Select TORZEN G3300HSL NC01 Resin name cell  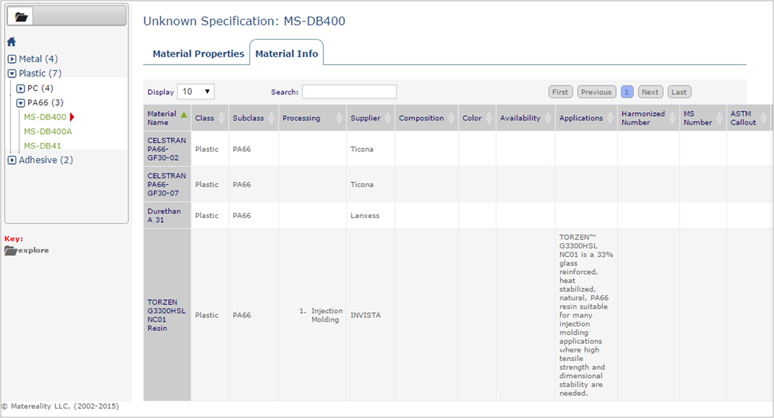(x=167, y=315)
